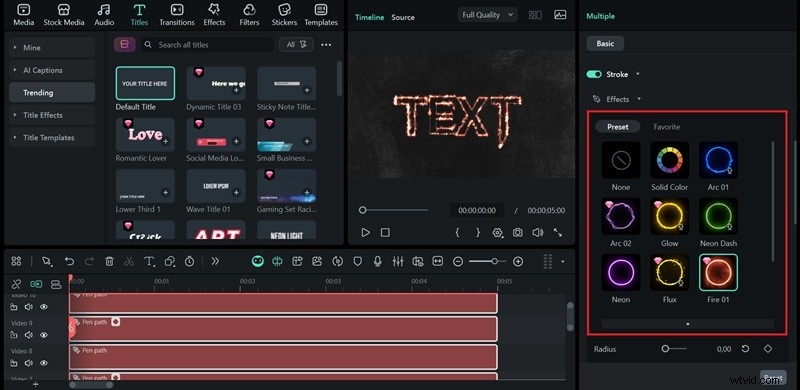800x390 pixels.
Task: Switch to the Source preview tab
Action: click(x=403, y=17)
